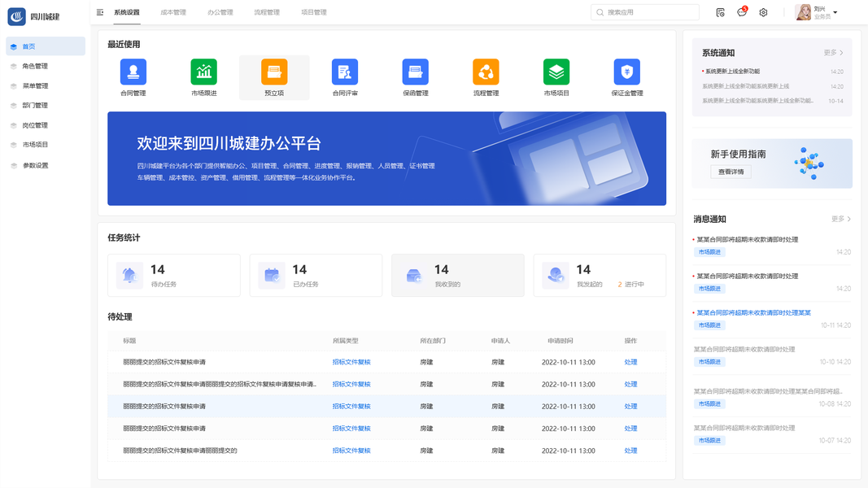Click the 申请时间 column header

coord(560,341)
